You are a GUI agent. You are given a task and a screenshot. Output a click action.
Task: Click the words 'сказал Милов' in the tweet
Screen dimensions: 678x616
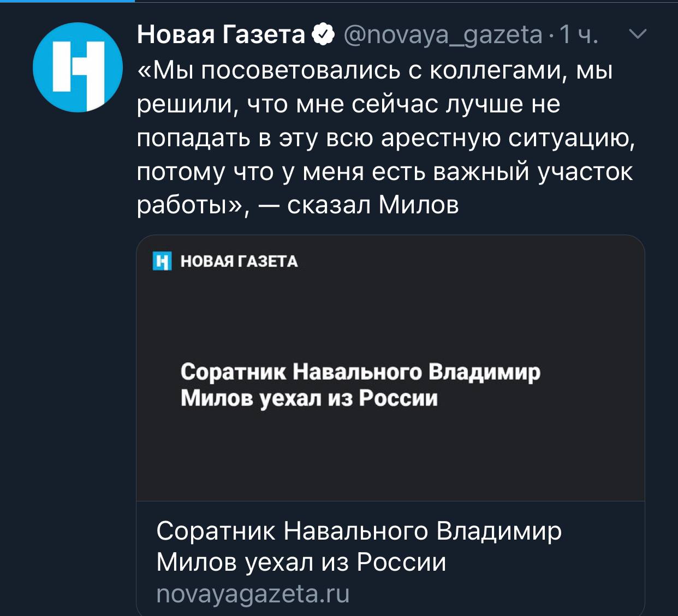click(373, 205)
